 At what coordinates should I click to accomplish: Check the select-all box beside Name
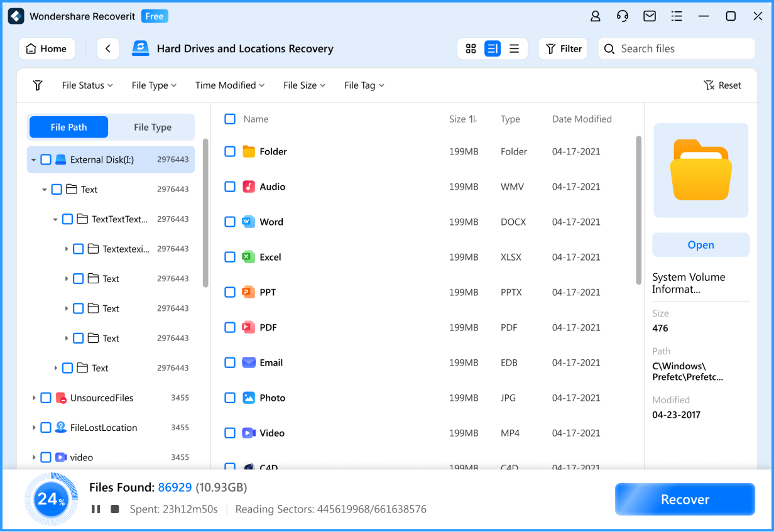click(x=230, y=119)
